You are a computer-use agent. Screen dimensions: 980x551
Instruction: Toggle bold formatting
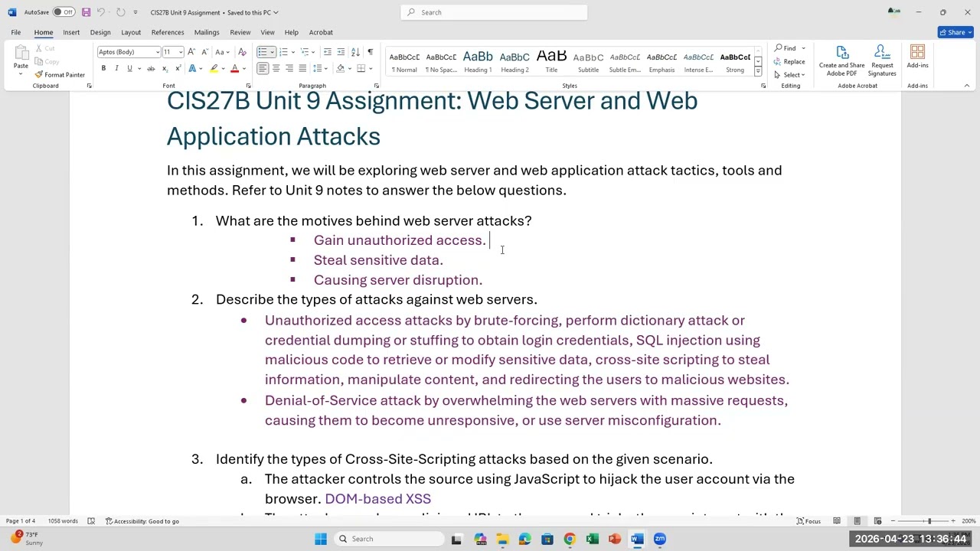(103, 69)
